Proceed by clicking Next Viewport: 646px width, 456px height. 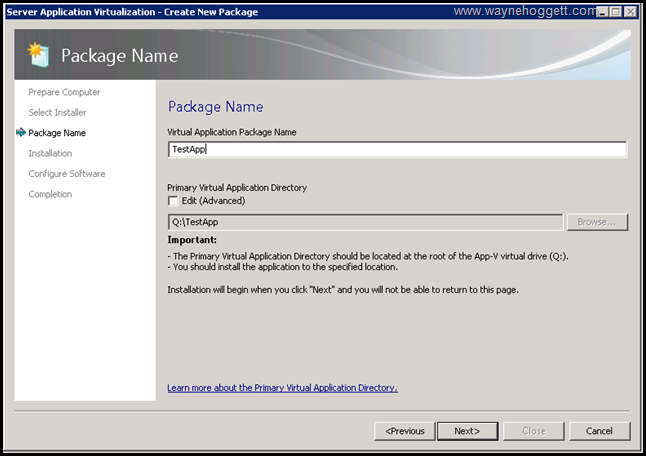point(466,431)
